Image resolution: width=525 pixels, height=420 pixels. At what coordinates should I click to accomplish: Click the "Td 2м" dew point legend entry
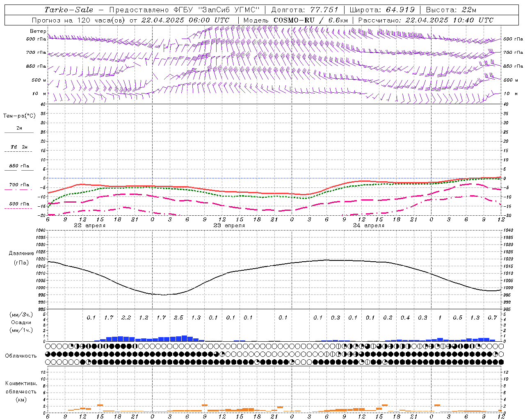19,147
